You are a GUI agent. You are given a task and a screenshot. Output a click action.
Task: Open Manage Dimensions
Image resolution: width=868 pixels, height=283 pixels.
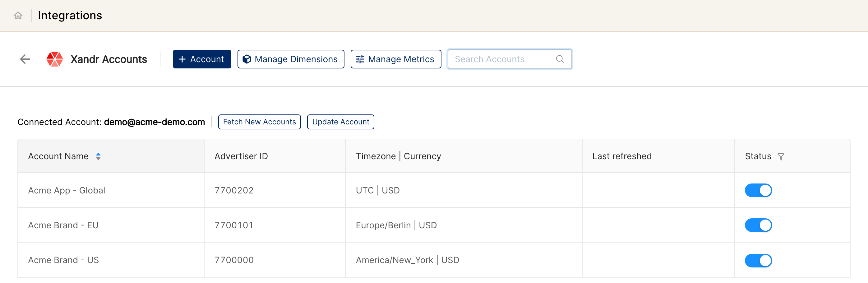point(291,59)
